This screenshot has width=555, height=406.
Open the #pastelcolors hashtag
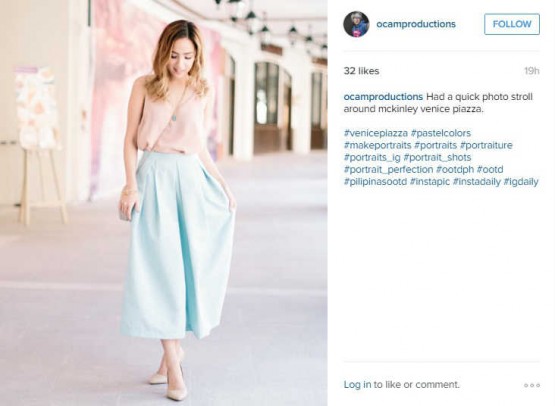coord(441,133)
